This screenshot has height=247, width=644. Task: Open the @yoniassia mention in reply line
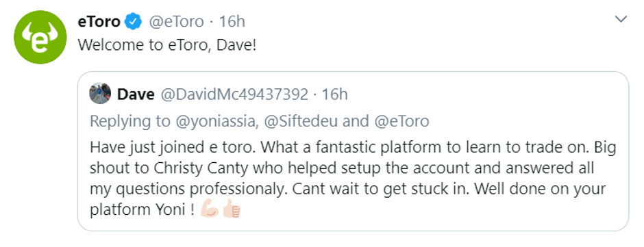point(216,121)
